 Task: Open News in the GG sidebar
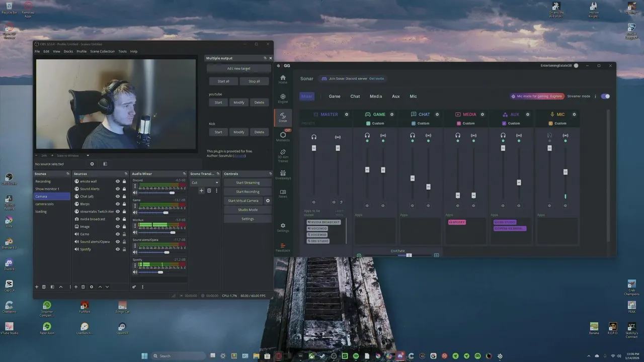point(283,194)
